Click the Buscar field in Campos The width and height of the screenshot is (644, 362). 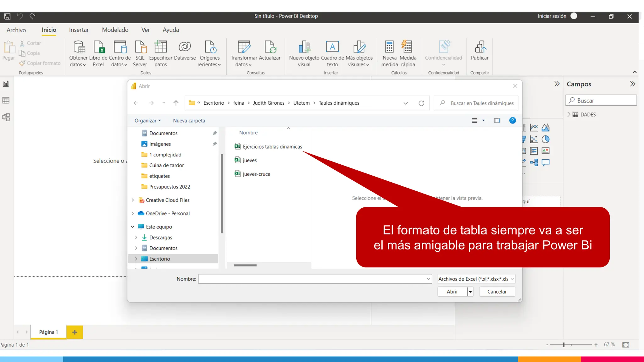pos(601,101)
